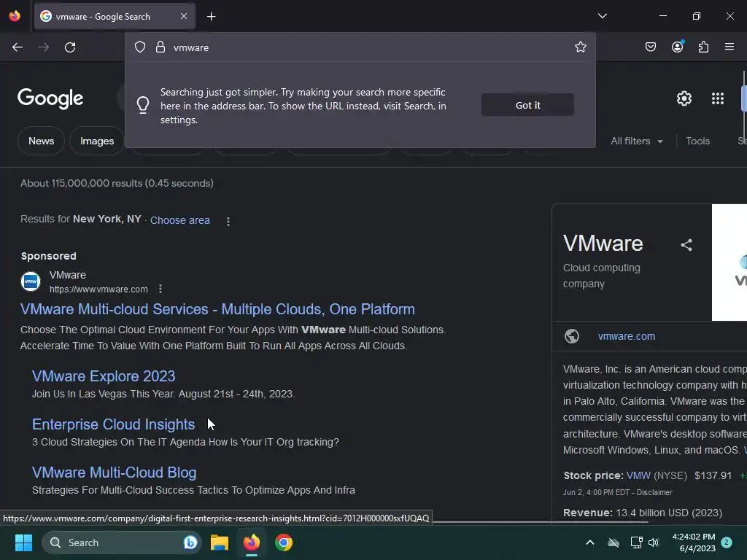Click the globe icon beside vmware.com
Viewport: 747px width, 560px height.
point(572,336)
